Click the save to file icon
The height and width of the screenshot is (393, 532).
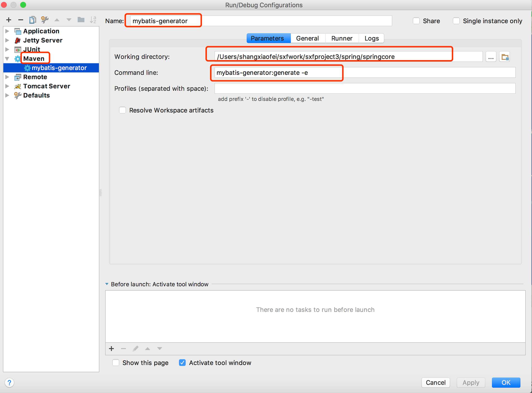tap(81, 20)
